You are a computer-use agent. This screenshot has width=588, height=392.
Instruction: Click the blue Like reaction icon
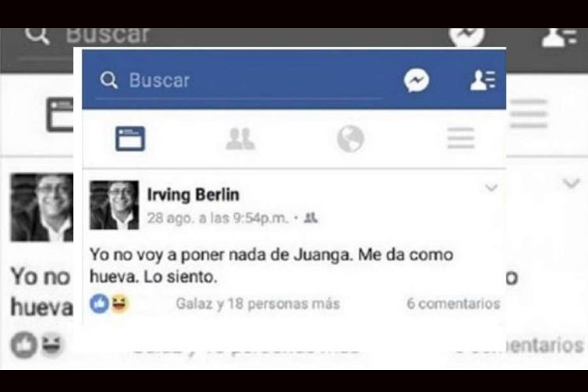[100, 303]
